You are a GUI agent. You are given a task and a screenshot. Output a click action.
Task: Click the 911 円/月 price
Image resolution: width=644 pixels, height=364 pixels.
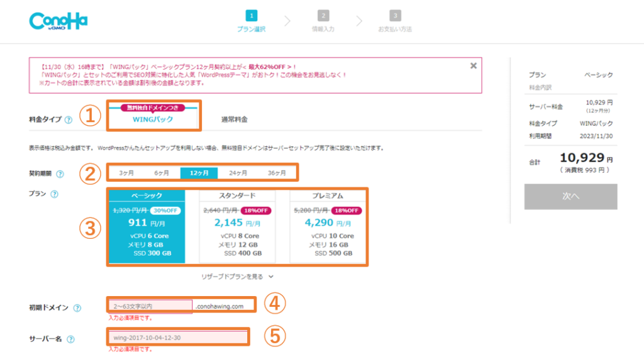147,223
